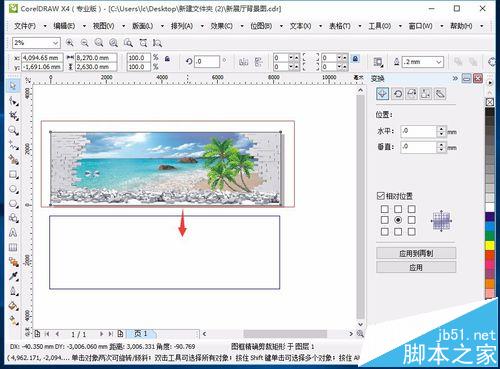Image resolution: width=500 pixels, height=369 pixels.
Task: Select the Text tool
Action: (13, 233)
